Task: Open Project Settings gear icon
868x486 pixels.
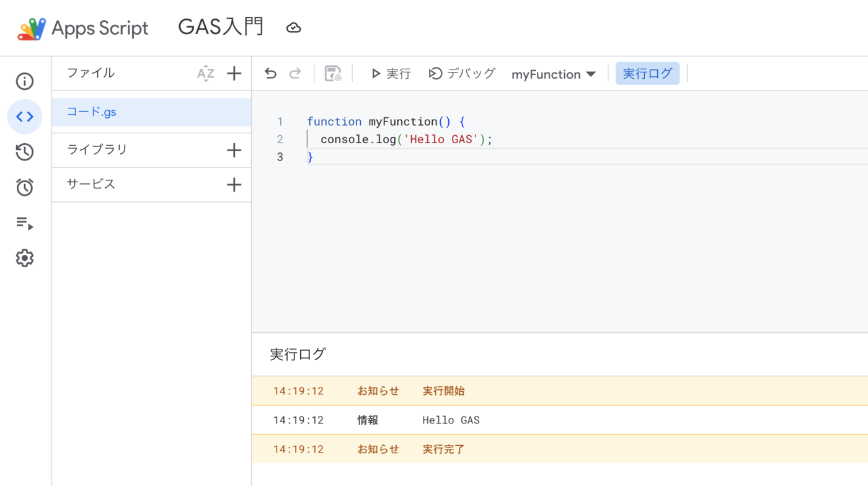Action: tap(25, 258)
